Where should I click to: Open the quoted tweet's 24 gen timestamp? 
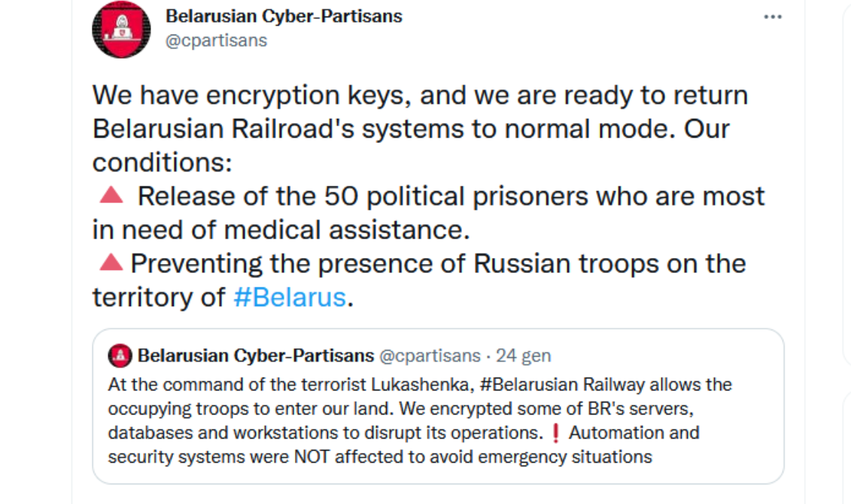pyautogui.click(x=523, y=356)
